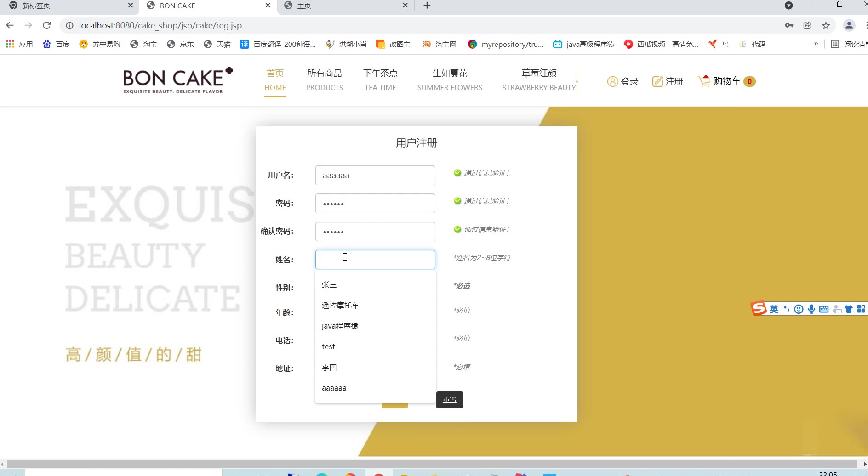Image resolution: width=868 pixels, height=476 pixels.
Task: Select autofill suggestion 张三
Action: click(329, 285)
